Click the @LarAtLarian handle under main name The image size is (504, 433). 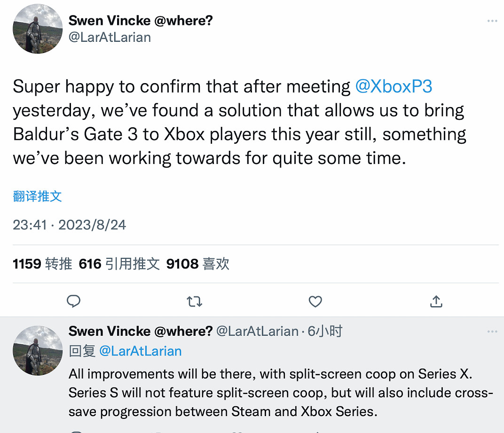click(110, 38)
